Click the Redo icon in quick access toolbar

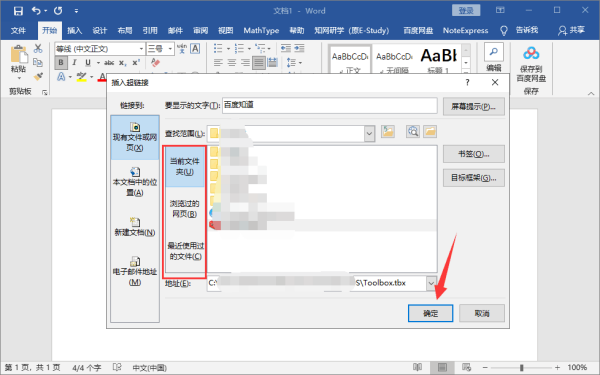(x=58, y=11)
